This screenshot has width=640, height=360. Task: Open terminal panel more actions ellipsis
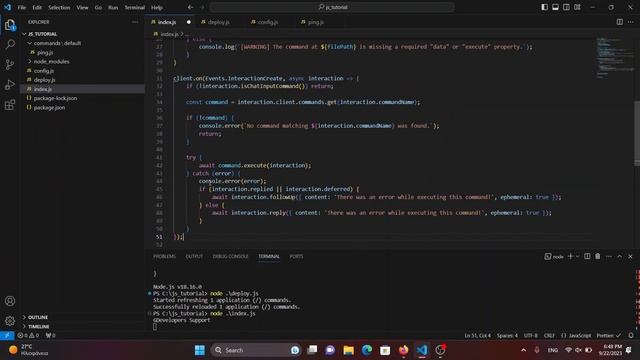click(x=609, y=256)
